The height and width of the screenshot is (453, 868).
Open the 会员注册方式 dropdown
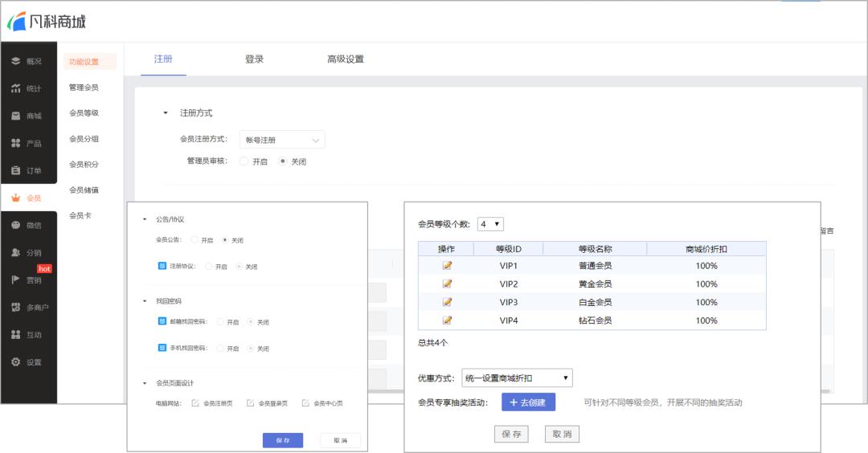[282, 140]
